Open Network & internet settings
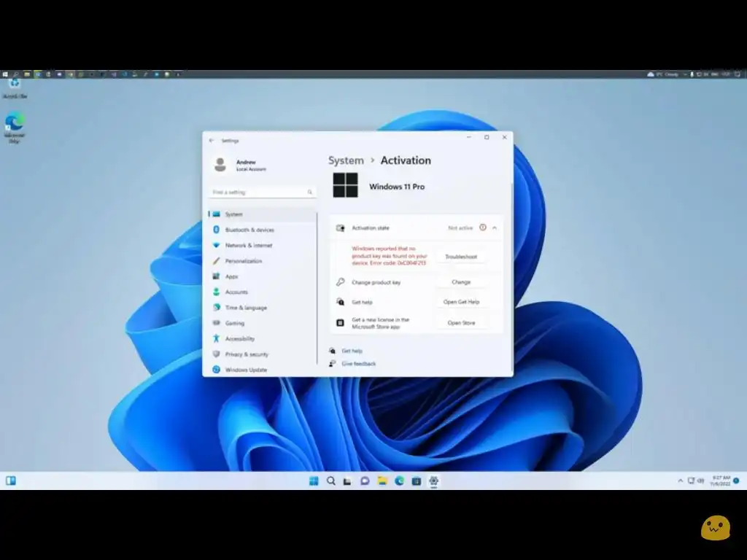Image resolution: width=747 pixels, height=560 pixels. coord(262,245)
